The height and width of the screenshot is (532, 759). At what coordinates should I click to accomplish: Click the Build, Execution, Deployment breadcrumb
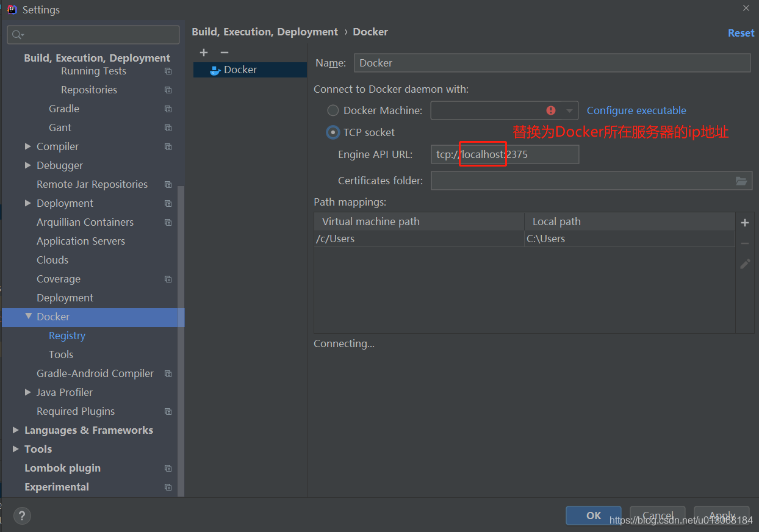(x=265, y=32)
